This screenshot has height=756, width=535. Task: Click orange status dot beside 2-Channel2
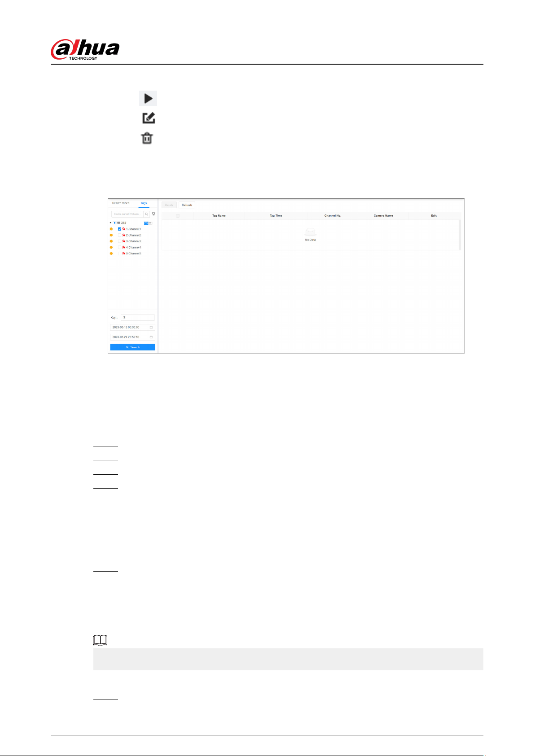pyautogui.click(x=111, y=235)
